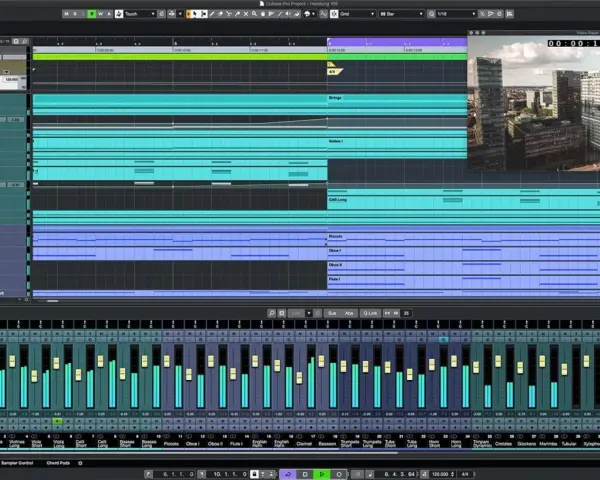Click Record in the transport bar
600x480 pixels.
click(x=339, y=474)
